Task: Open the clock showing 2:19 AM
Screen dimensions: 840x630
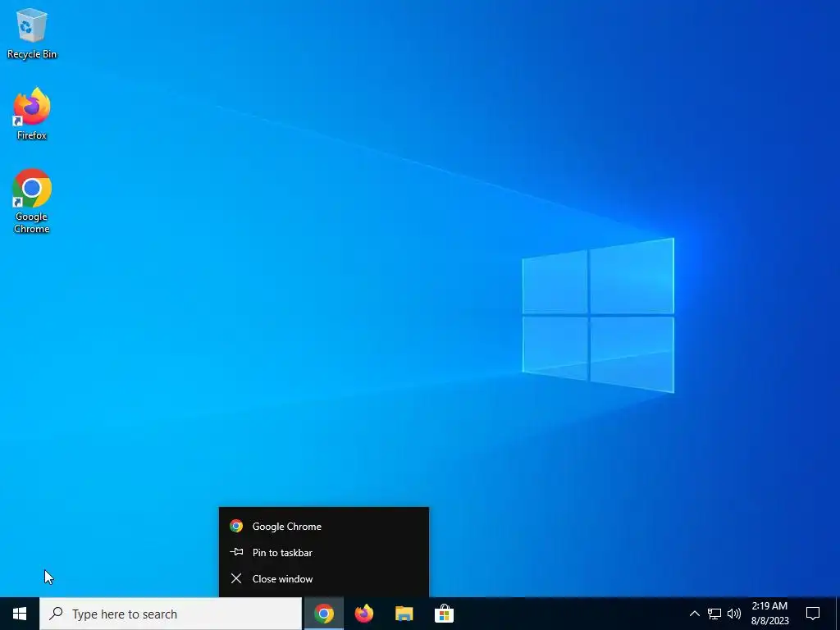Action: click(769, 614)
